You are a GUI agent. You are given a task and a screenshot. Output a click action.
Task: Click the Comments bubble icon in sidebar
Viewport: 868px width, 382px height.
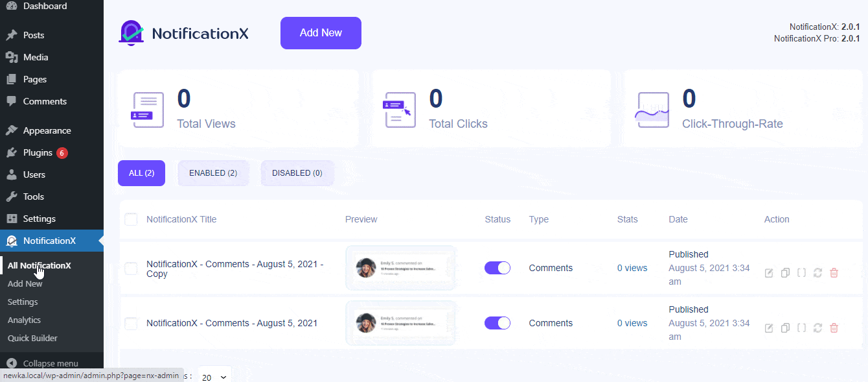(x=11, y=101)
